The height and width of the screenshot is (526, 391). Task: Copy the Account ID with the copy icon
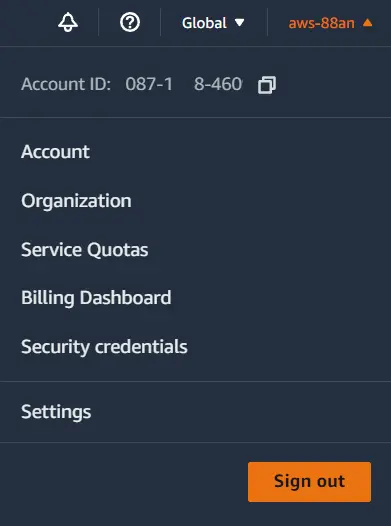coord(267,85)
